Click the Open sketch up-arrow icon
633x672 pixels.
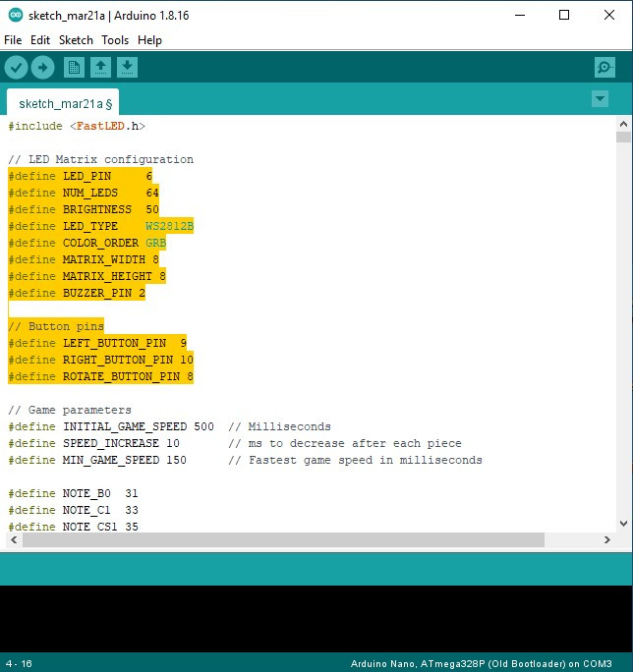click(x=100, y=67)
